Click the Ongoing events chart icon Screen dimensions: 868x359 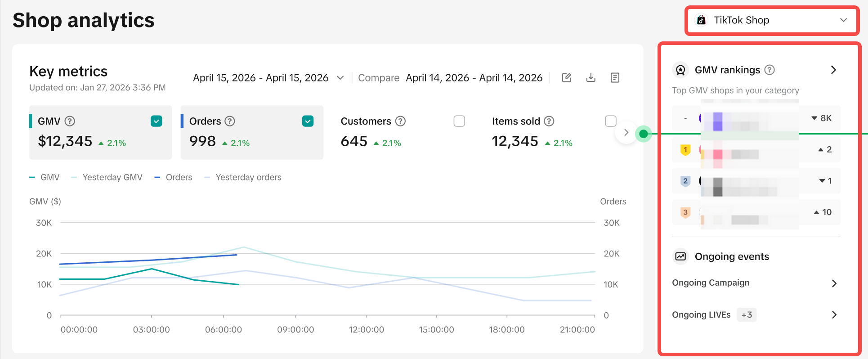[681, 256]
